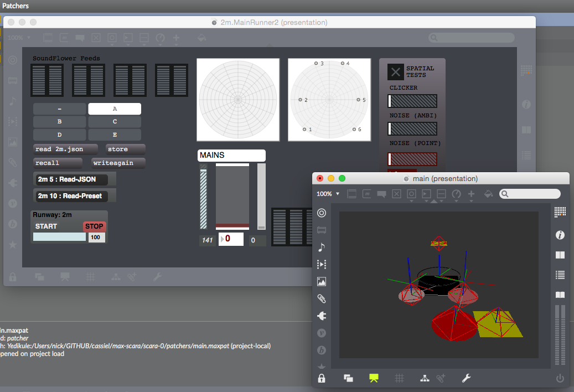This screenshot has width=574, height=392.
Task: Toggle presentation mode in main window
Action: 374,378
